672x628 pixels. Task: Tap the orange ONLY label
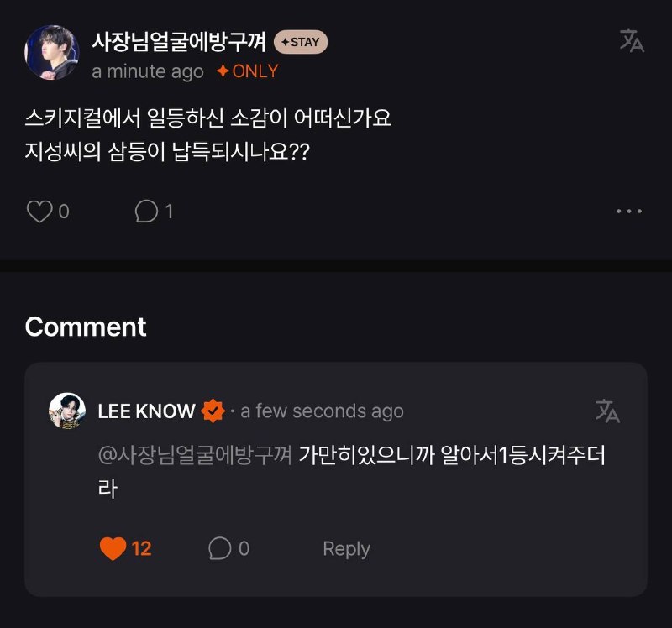click(247, 71)
